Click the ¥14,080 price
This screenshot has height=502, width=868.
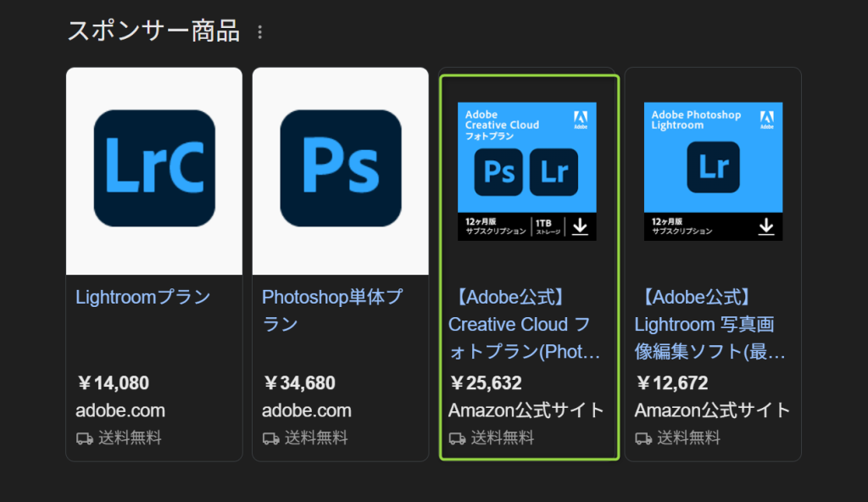113,383
